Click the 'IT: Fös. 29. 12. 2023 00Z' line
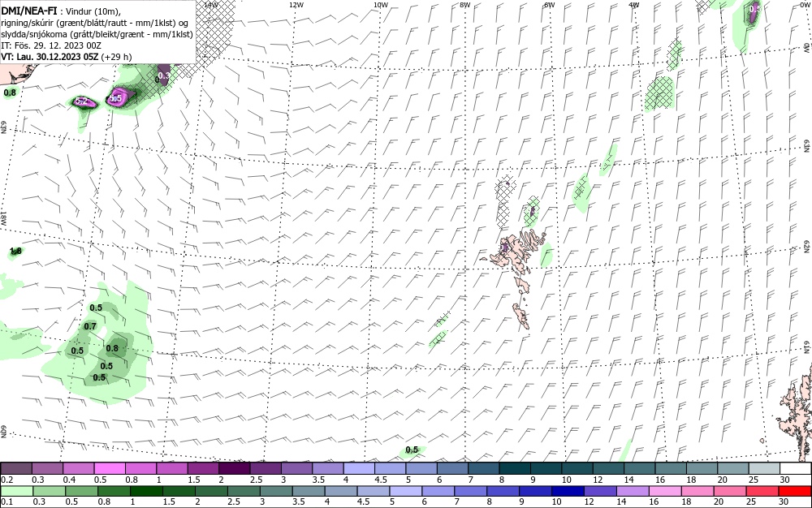 point(51,45)
